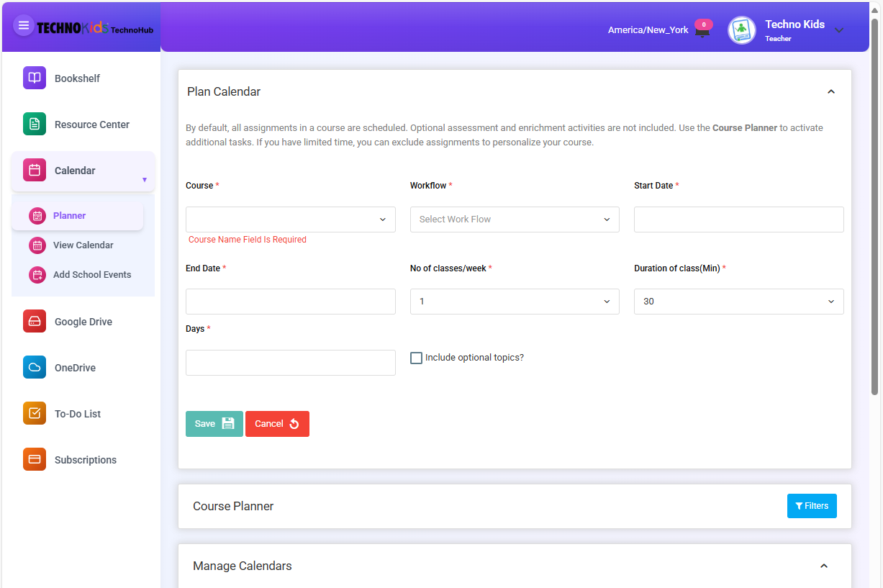Collapse the Plan Calendar panel
This screenshot has height=588, width=883.
(x=831, y=91)
